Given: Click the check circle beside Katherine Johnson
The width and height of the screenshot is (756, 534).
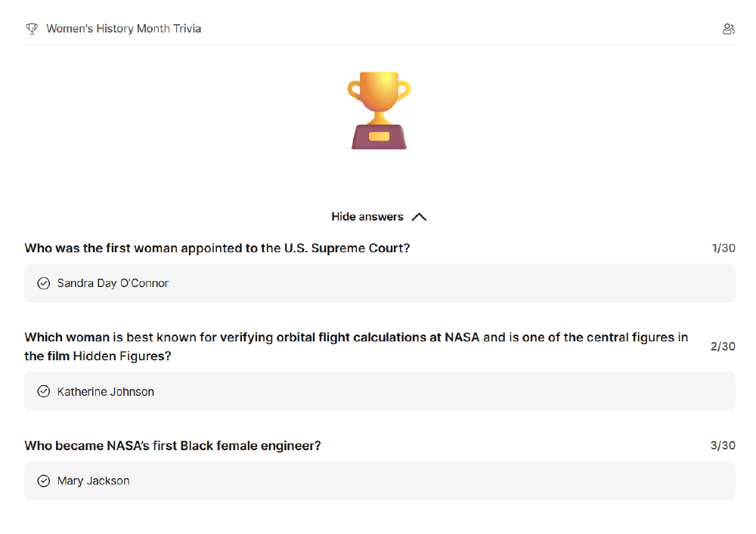Looking at the screenshot, I should click(x=44, y=391).
